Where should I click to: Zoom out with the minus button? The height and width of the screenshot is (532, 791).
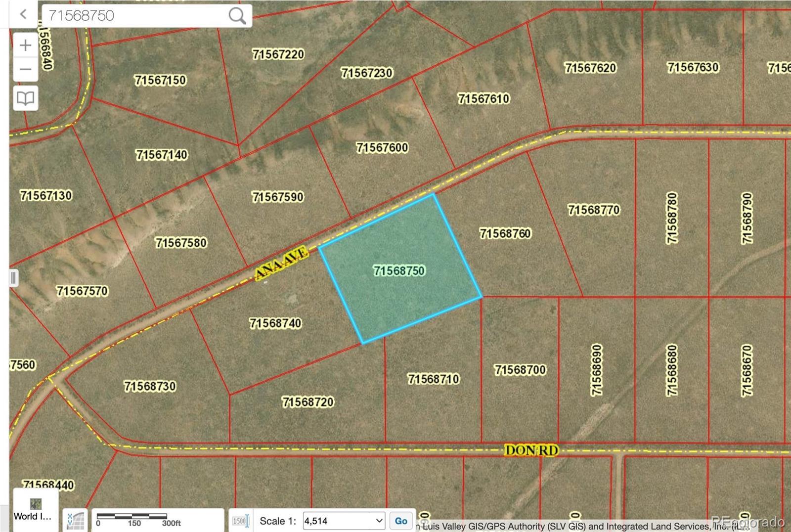pos(25,69)
